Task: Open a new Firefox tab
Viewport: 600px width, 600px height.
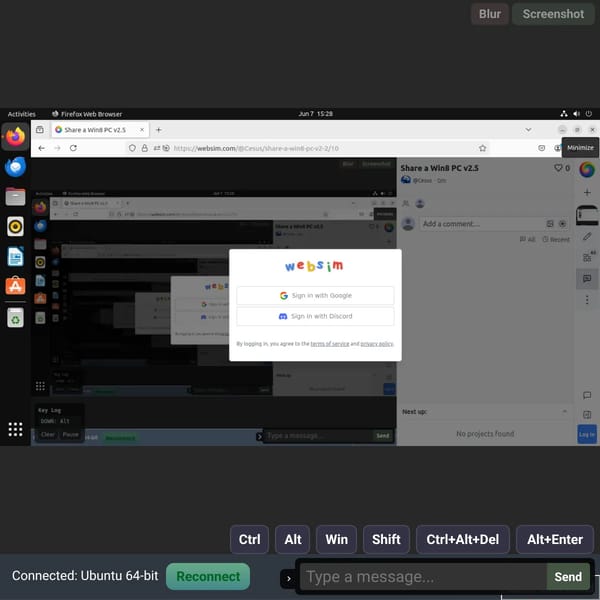Action: click(x=158, y=130)
